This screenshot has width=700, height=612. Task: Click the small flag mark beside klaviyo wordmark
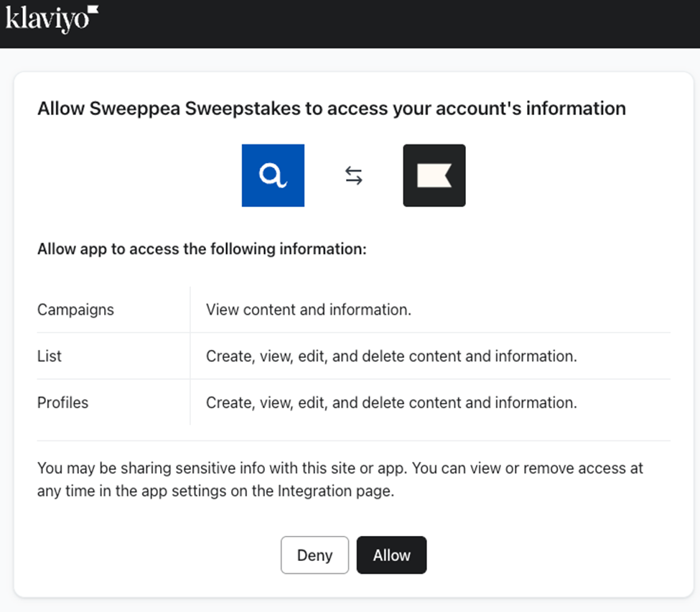point(93,11)
